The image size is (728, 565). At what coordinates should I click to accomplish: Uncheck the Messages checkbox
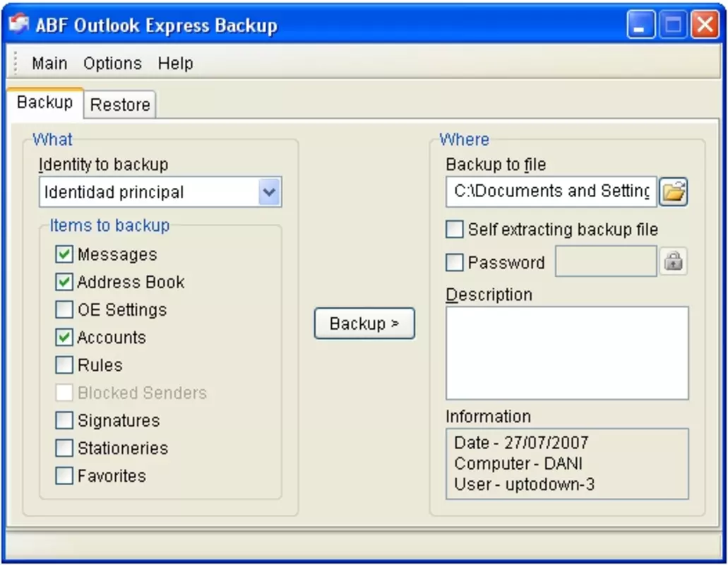pos(64,254)
